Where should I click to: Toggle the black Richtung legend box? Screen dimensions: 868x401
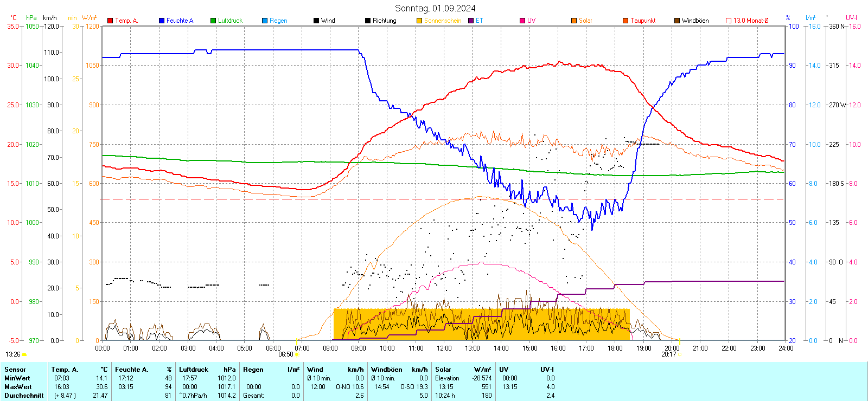[x=368, y=21]
